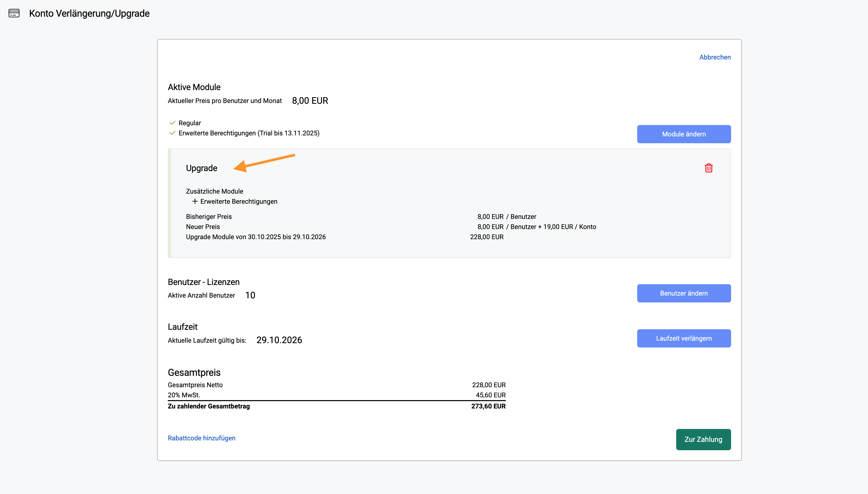Proceed with Zur Zahlung button
The image size is (868, 494).
[x=703, y=439]
